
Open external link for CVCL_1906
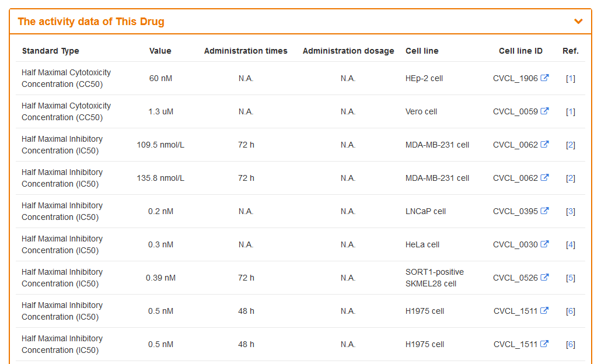click(544, 78)
